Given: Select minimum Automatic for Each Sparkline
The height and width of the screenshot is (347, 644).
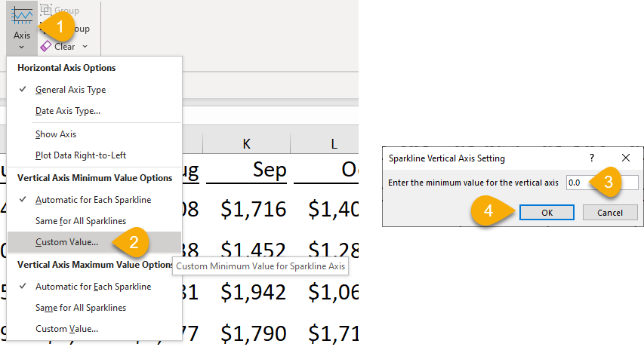Looking at the screenshot, I should (93, 200).
